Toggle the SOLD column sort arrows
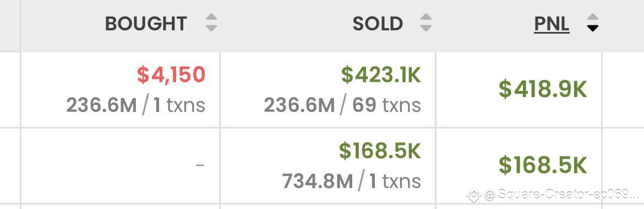Screen dimensions: 644x209 pos(426,23)
